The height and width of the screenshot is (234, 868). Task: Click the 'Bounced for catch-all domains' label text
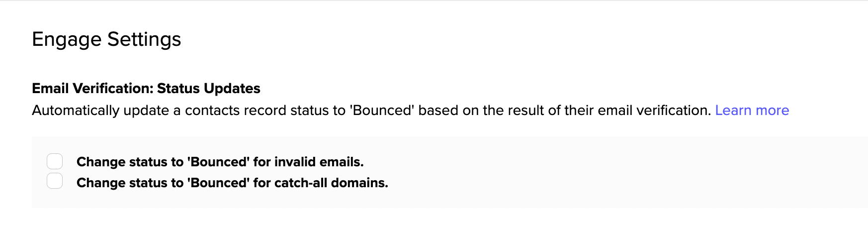(x=232, y=183)
